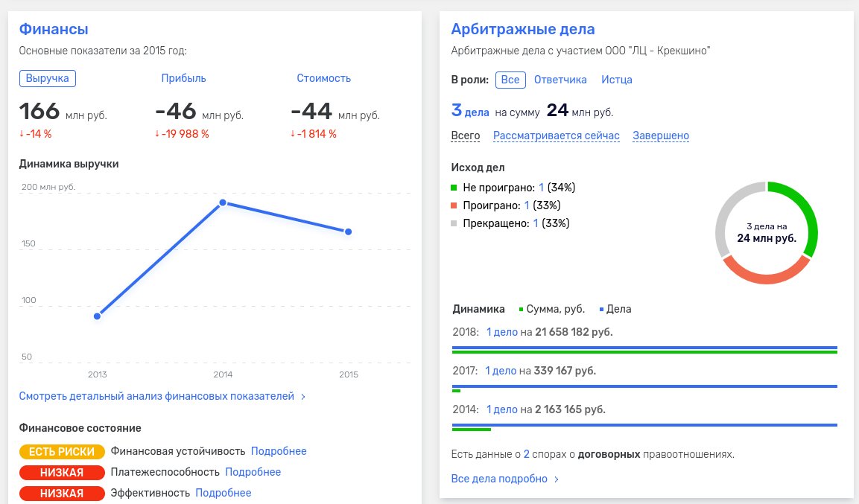The image size is (859, 504).
Task: Filter cases by Истца role
Action: click(617, 80)
